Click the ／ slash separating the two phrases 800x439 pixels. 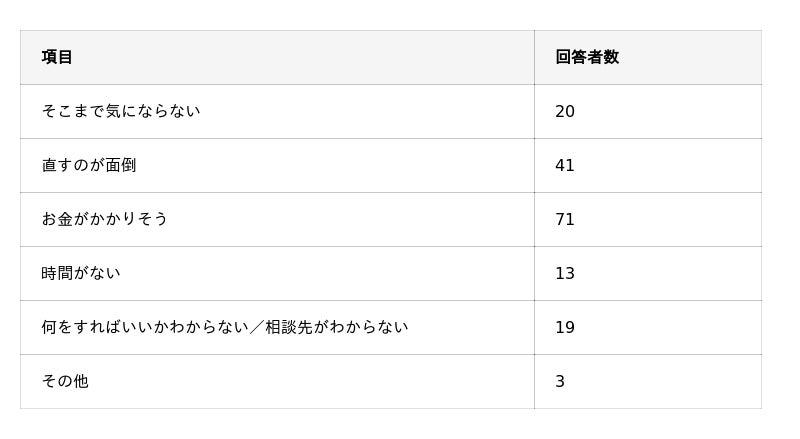256,327
